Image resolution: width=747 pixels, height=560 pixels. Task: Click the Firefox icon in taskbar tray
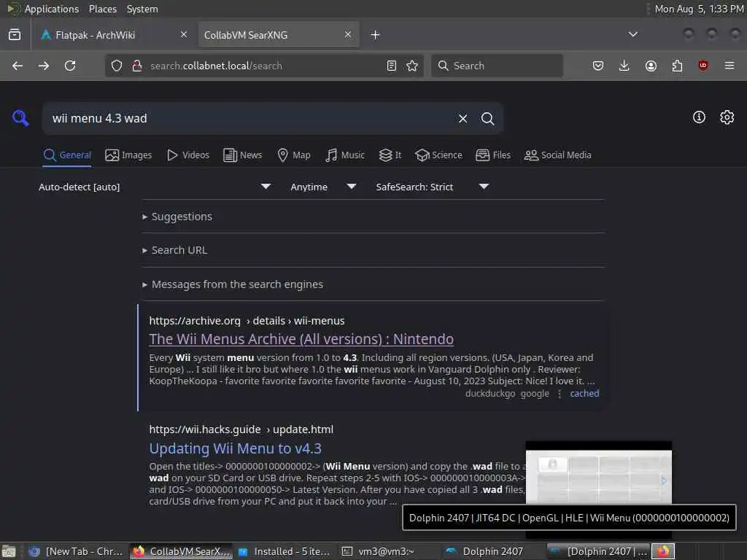click(662, 551)
